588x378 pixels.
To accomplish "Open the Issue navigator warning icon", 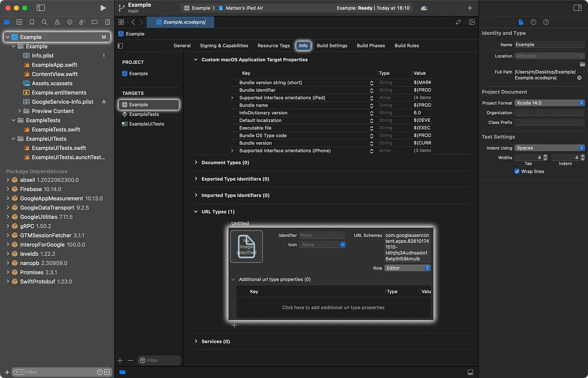I will pos(57,22).
